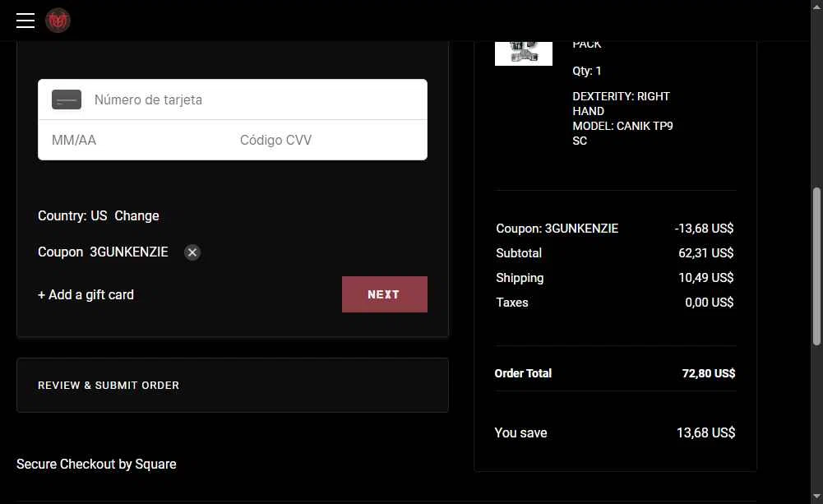This screenshot has width=823, height=504.
Task: Open the hamburger menu
Action: coord(25,21)
